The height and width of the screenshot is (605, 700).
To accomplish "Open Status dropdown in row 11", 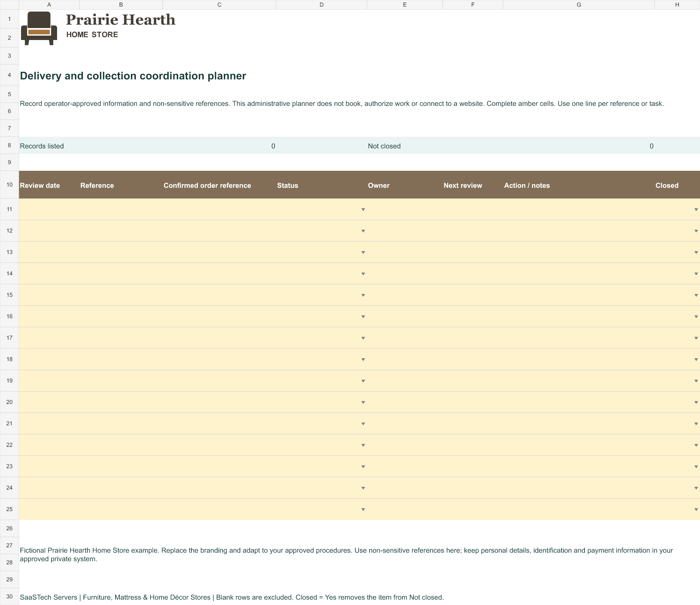I will click(363, 210).
